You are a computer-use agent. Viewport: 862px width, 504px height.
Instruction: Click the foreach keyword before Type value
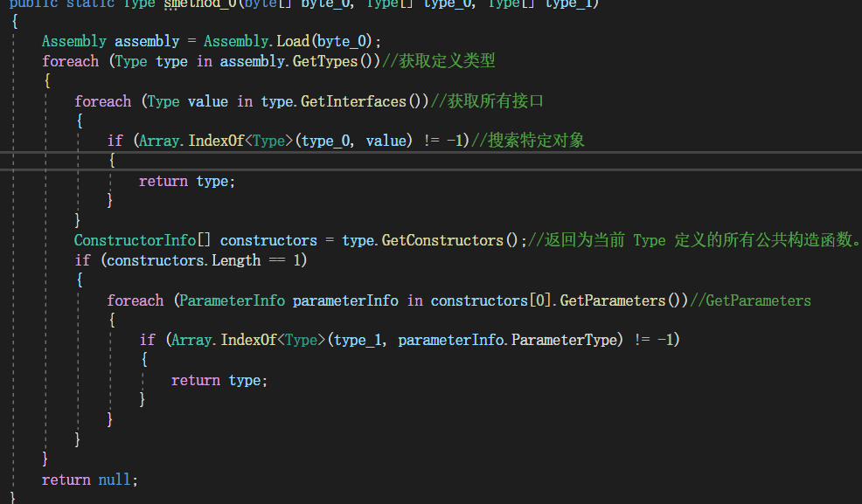103,101
